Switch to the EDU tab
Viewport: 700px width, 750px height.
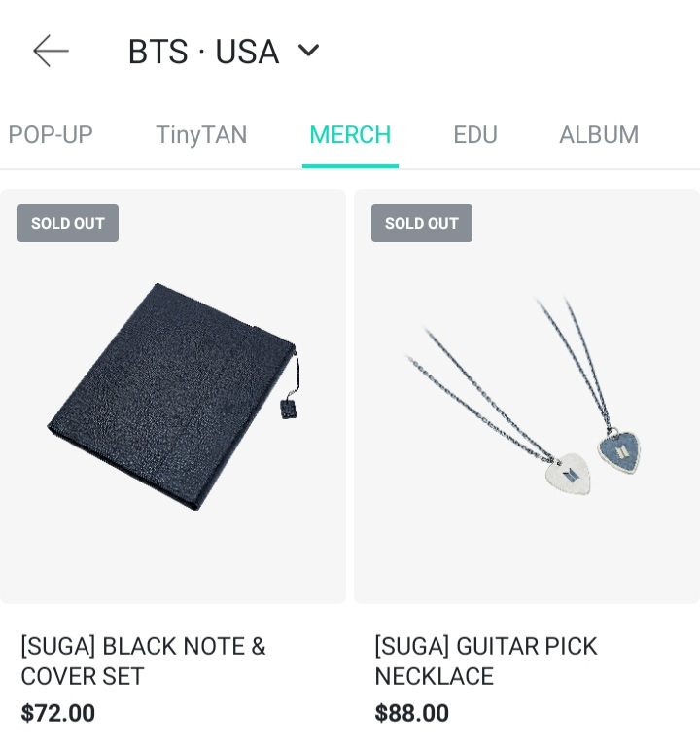[x=475, y=135]
